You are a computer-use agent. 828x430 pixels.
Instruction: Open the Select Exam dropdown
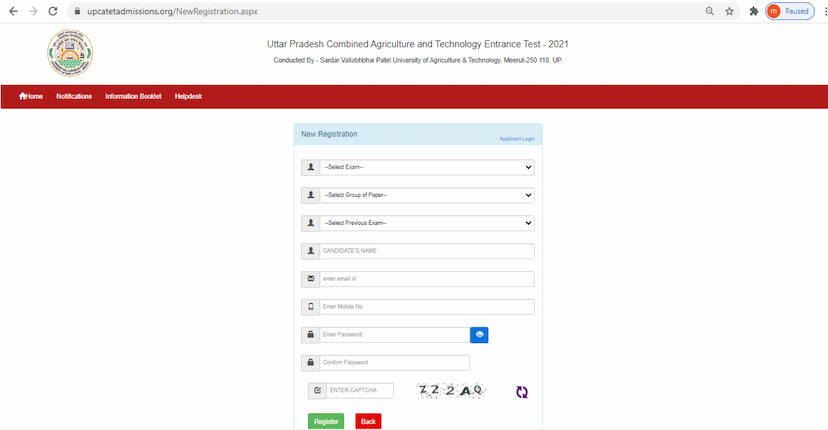click(x=427, y=167)
